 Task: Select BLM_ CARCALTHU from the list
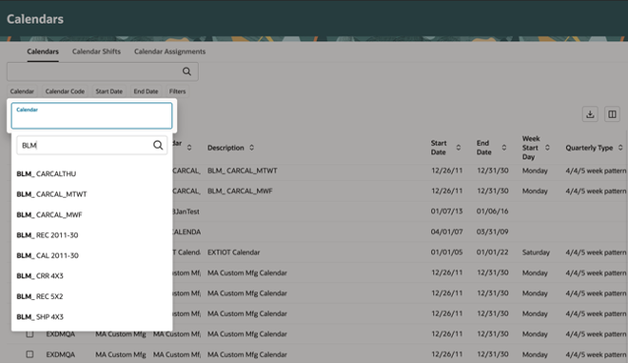click(92, 174)
